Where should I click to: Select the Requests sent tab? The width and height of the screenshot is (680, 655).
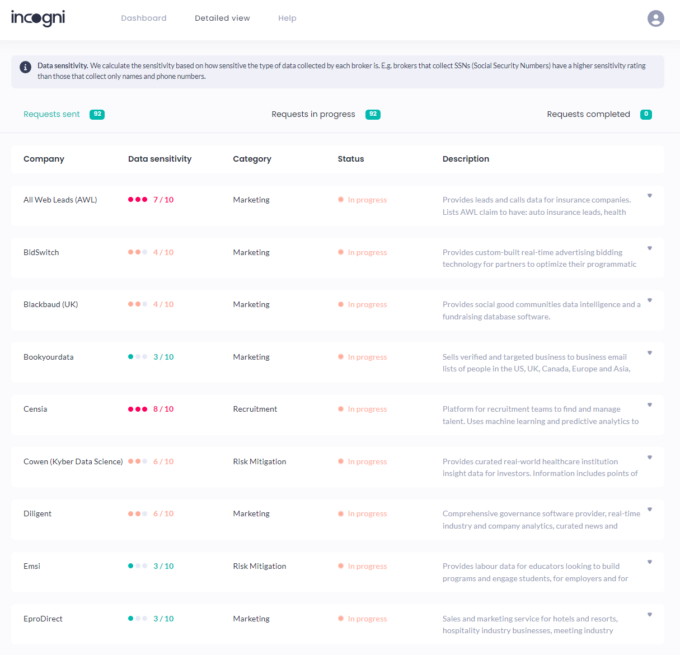tap(52, 115)
